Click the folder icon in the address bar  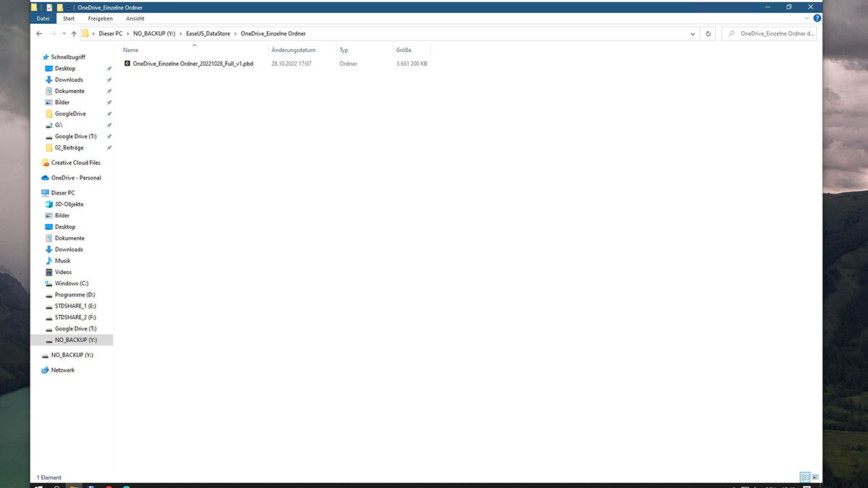(86, 33)
